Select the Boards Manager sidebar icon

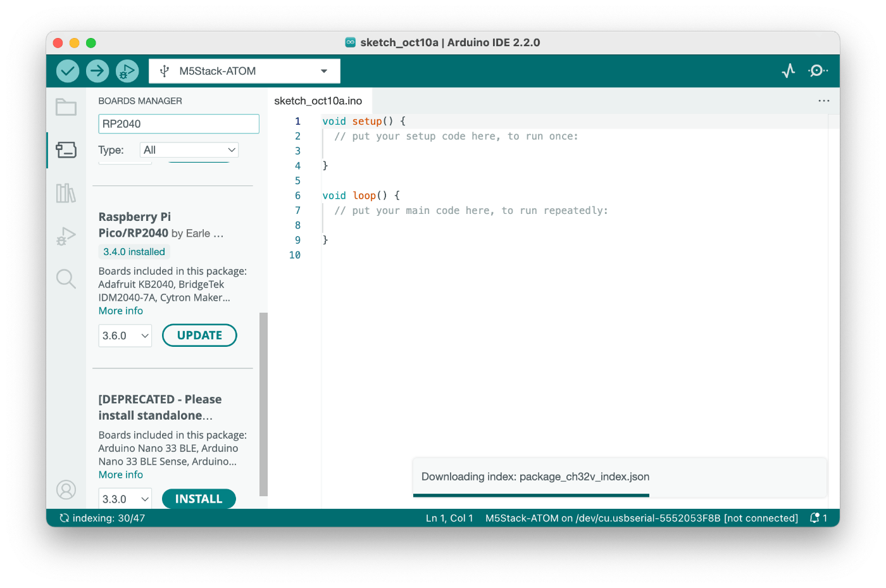66,150
